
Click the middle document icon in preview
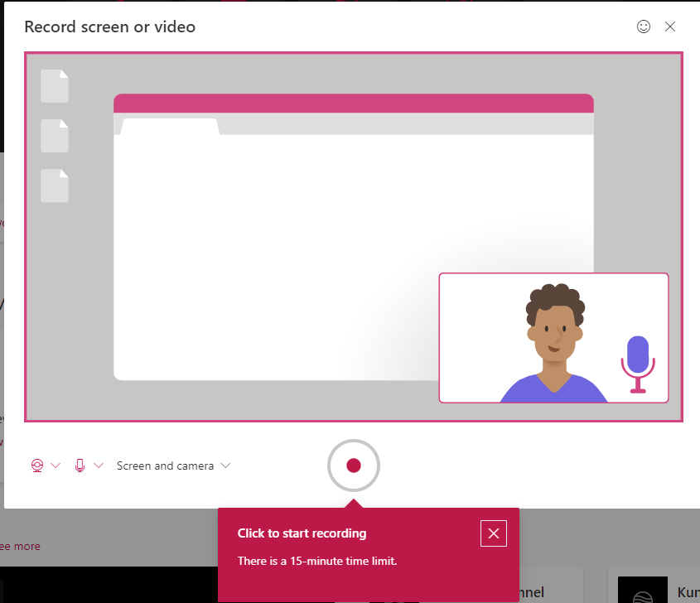click(x=55, y=136)
